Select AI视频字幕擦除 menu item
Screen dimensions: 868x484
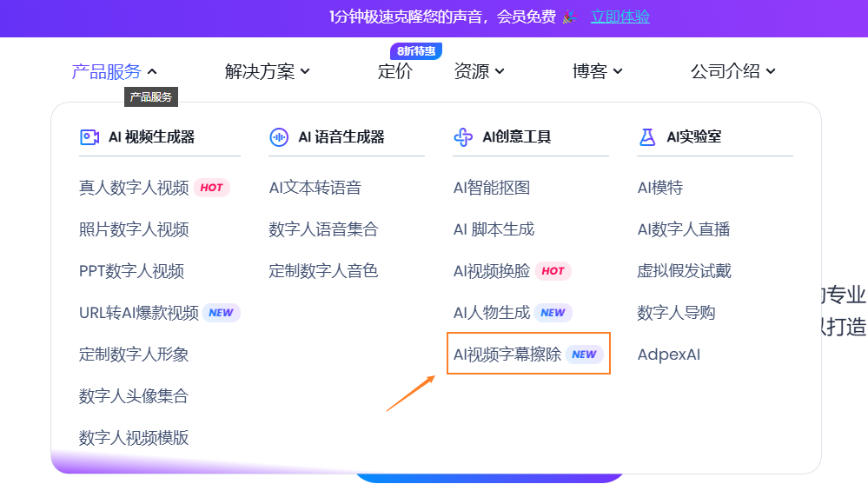[x=507, y=355]
